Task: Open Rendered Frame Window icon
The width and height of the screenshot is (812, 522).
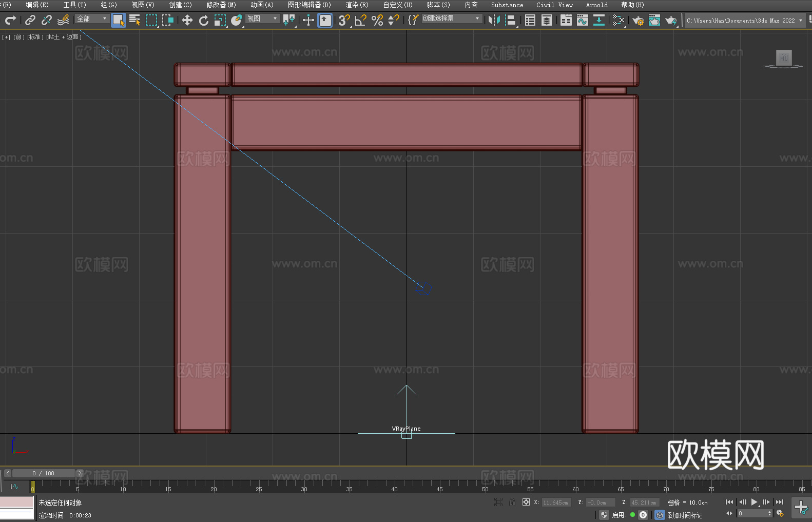Action: coord(654,20)
